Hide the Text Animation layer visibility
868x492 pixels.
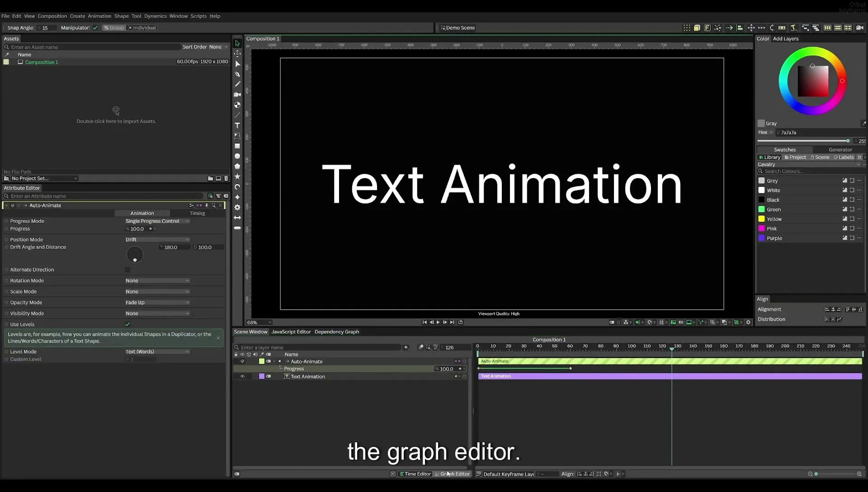click(242, 377)
